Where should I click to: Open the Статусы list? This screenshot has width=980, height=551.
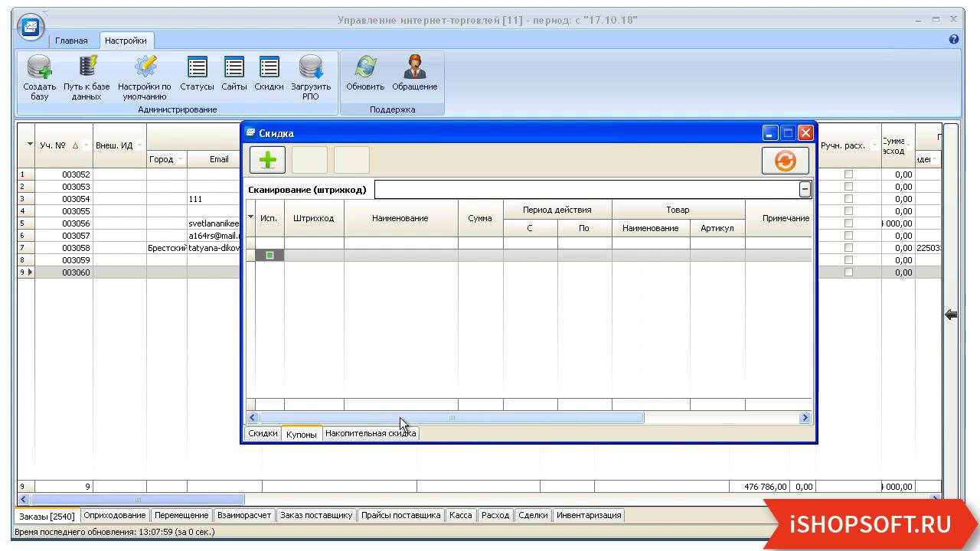tap(197, 68)
